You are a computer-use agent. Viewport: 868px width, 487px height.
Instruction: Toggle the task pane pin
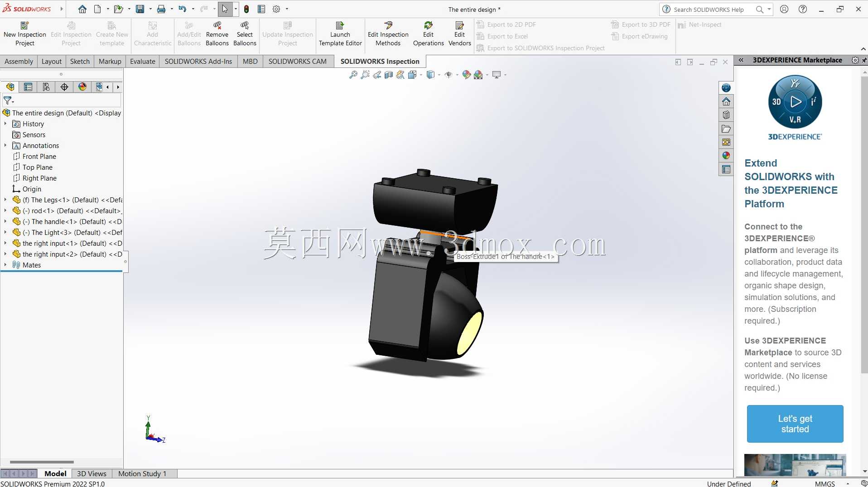coord(864,60)
